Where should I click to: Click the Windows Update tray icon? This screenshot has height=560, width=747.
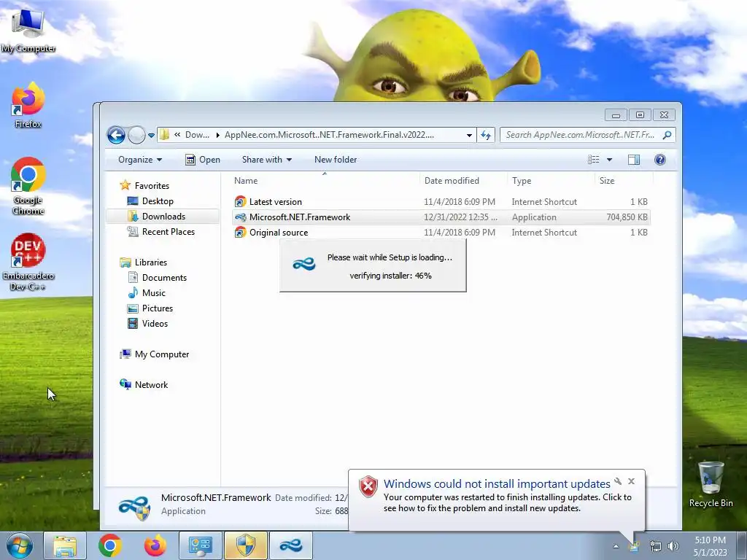tap(634, 546)
